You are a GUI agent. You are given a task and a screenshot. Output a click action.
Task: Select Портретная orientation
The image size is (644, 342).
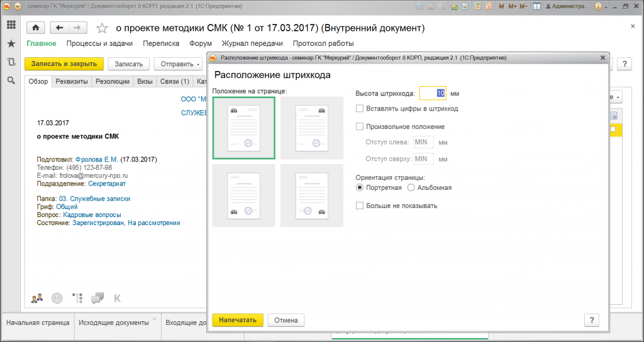[x=360, y=187]
